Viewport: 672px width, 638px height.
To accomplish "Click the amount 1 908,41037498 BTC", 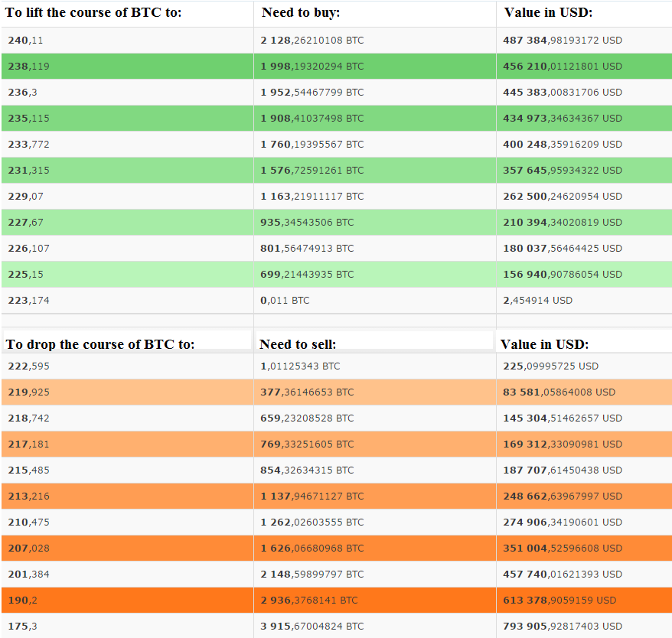I will (x=312, y=119).
